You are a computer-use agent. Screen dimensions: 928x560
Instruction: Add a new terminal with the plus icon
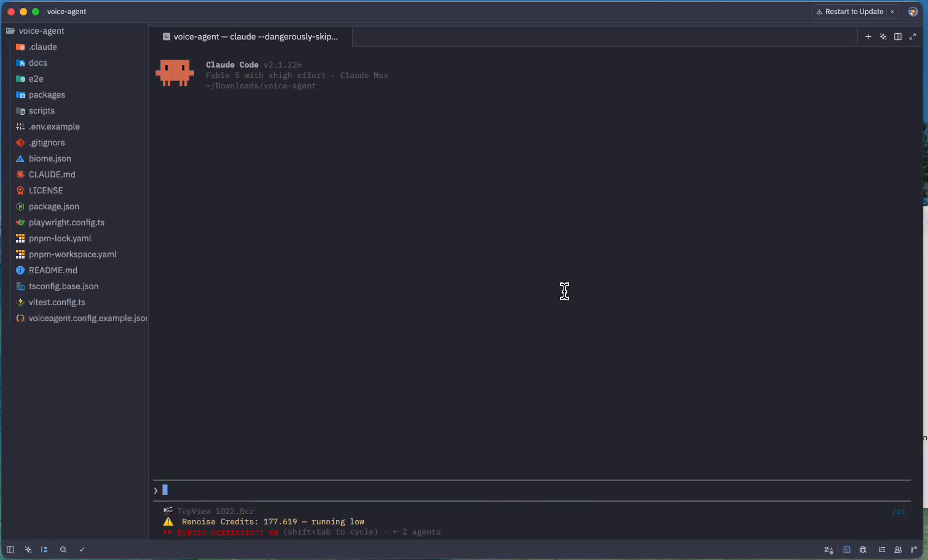pyautogui.click(x=868, y=37)
